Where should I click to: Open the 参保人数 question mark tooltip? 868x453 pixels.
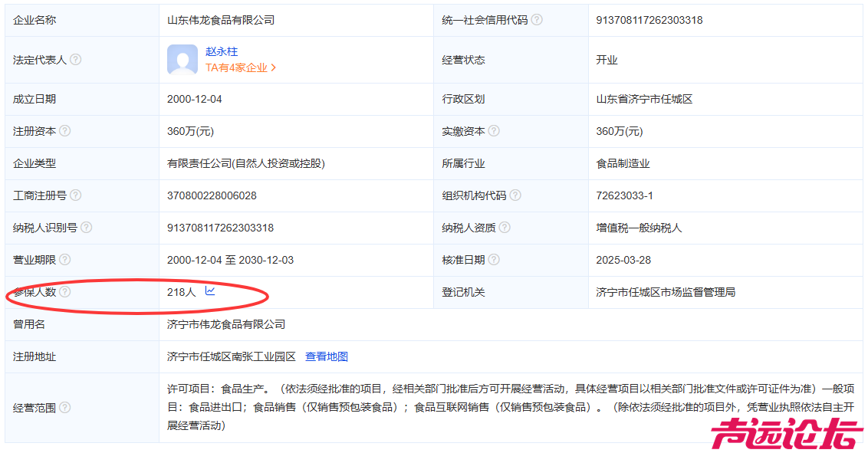click(x=65, y=292)
